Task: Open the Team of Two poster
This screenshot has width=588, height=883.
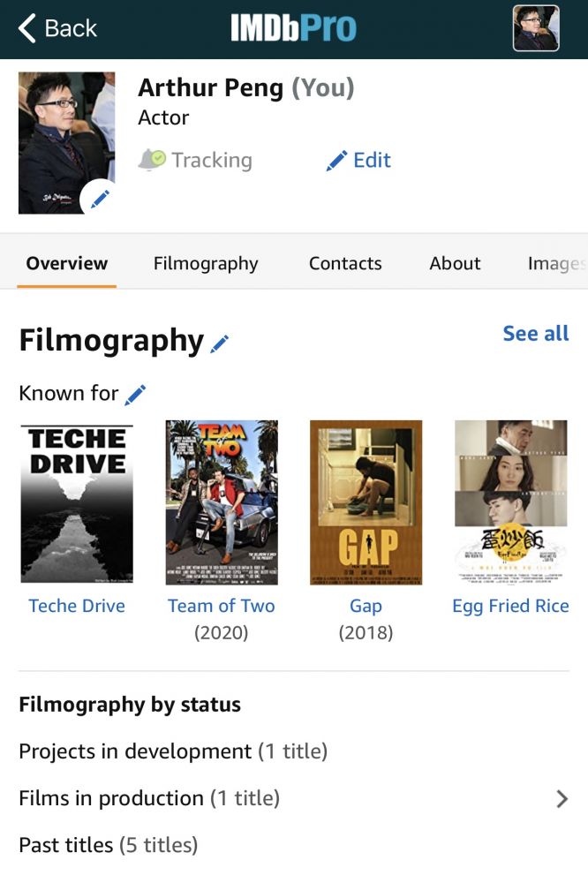Action: point(222,502)
